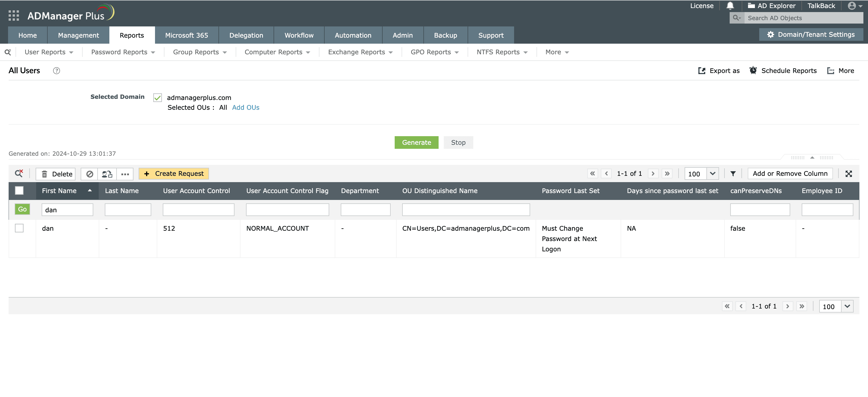Screen dimensions: 868x397
Task: Clear the search filter using advanced search icon
Action: (19, 174)
